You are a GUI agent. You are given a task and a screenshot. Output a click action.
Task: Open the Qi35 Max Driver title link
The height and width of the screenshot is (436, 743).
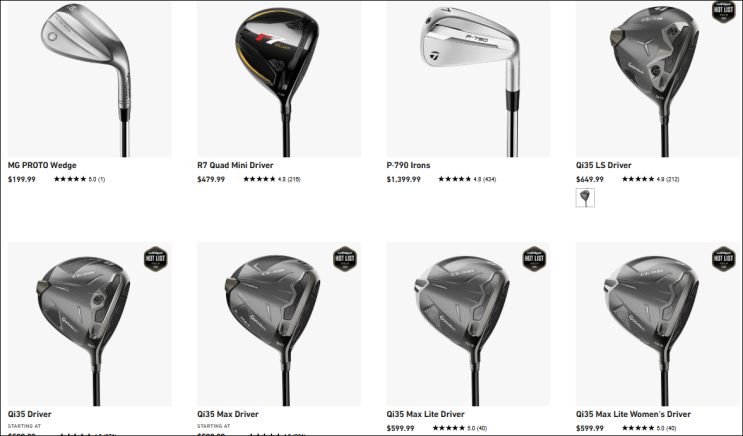click(228, 414)
